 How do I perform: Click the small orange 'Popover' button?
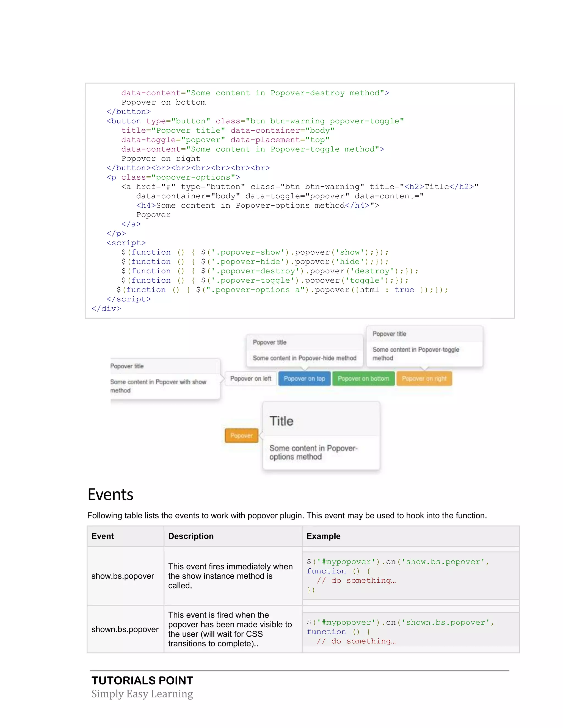(241, 435)
